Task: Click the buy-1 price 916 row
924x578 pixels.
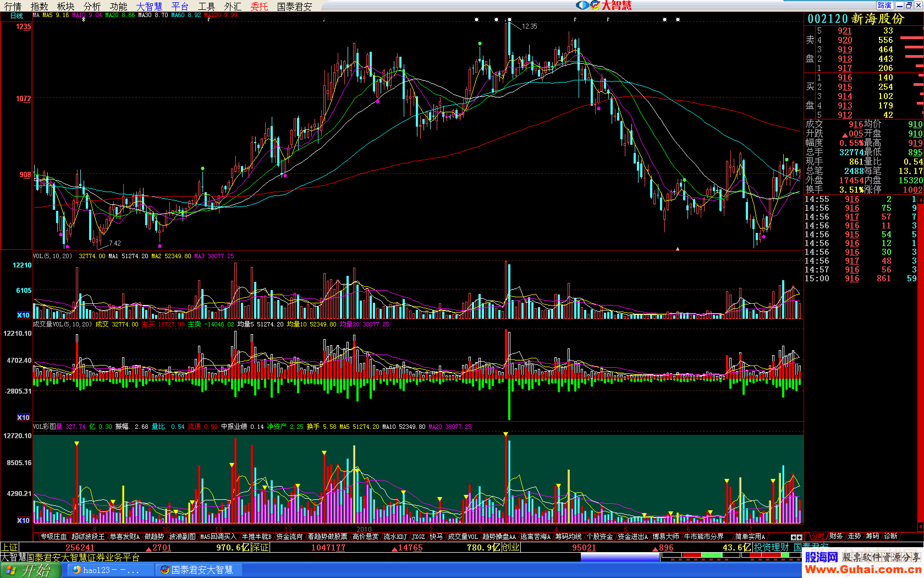Action: tap(864, 78)
